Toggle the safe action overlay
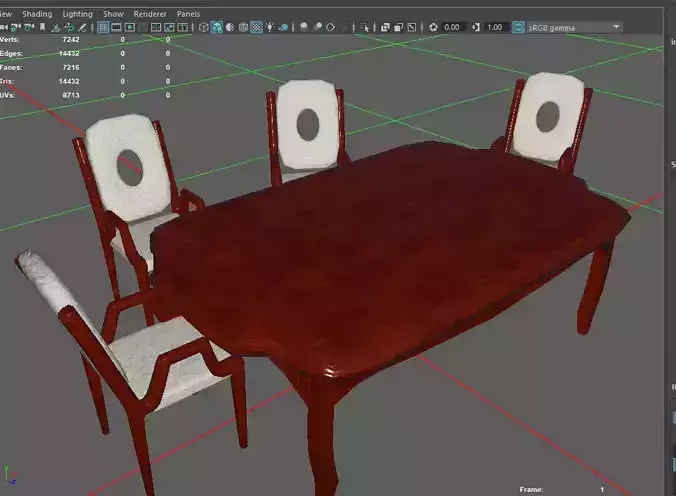This screenshot has height=496, width=676. pos(169,28)
